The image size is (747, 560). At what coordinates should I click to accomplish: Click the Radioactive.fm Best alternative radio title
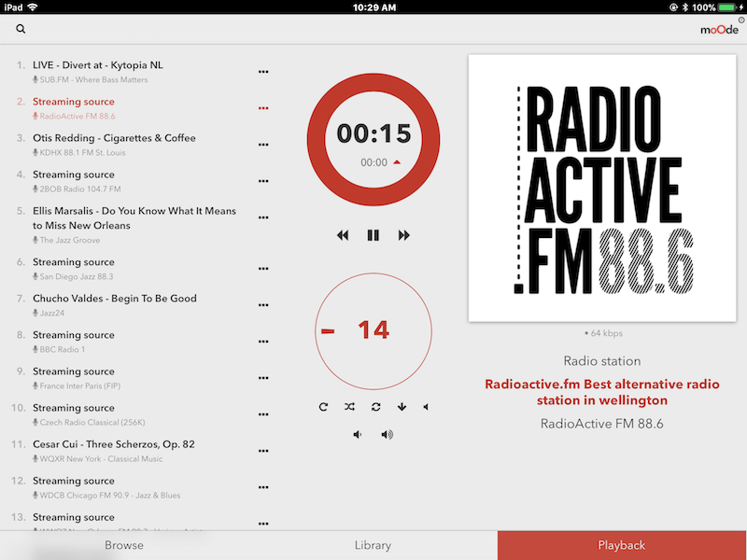602,392
